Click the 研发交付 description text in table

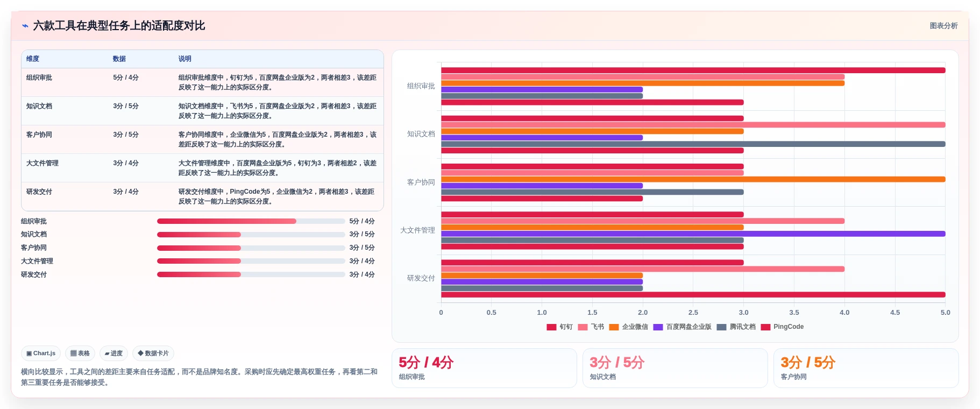[278, 196]
